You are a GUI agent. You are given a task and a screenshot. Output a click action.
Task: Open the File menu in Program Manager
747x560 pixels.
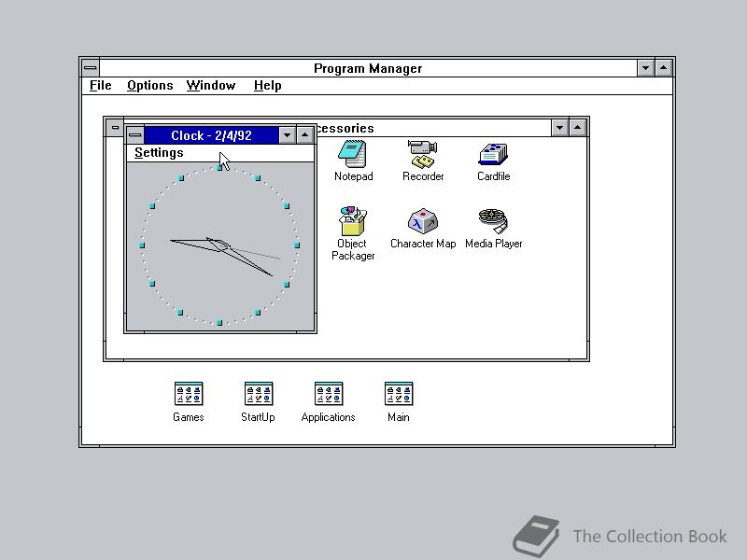(x=101, y=86)
